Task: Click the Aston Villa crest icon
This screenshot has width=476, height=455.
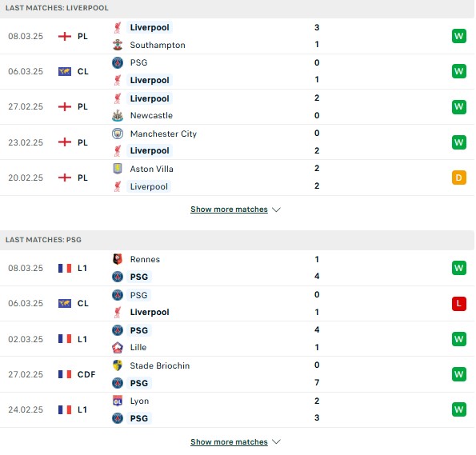Action: click(118, 169)
